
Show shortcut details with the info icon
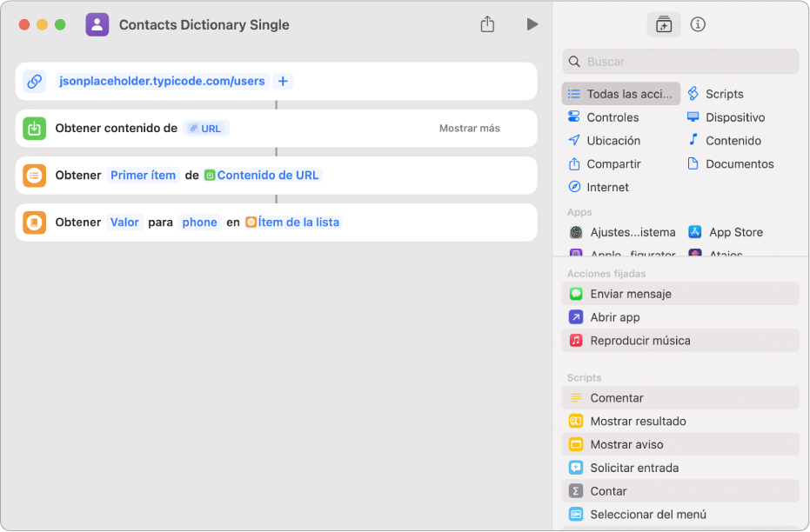pos(698,24)
